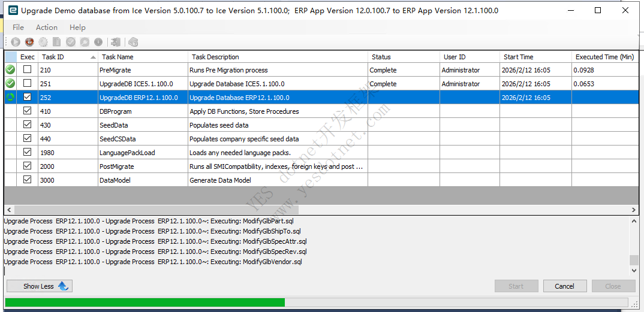Viewport: 644px width, 312px height.
Task: Click the Status column header
Action: pyautogui.click(x=404, y=57)
